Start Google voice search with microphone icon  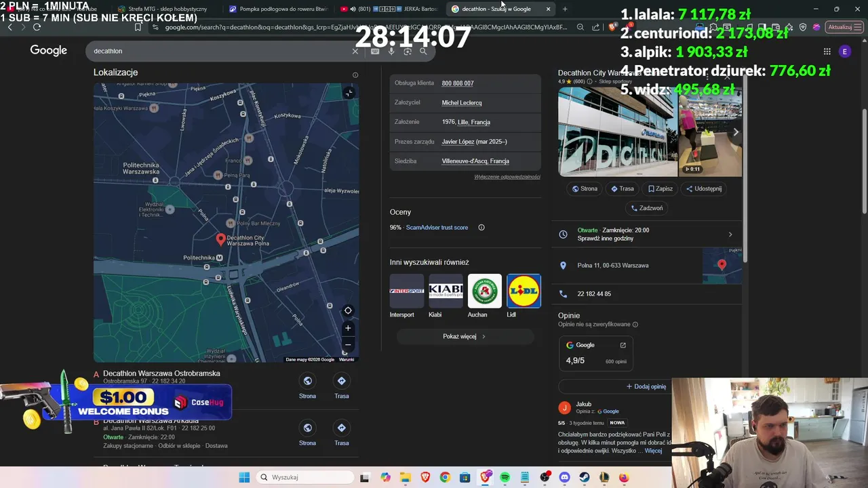[x=391, y=51]
